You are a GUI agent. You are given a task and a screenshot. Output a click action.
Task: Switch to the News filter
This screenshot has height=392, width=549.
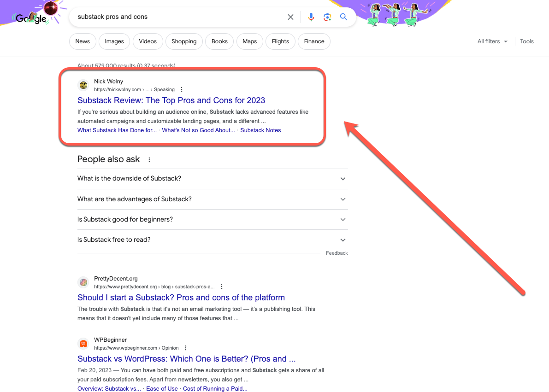coord(83,41)
